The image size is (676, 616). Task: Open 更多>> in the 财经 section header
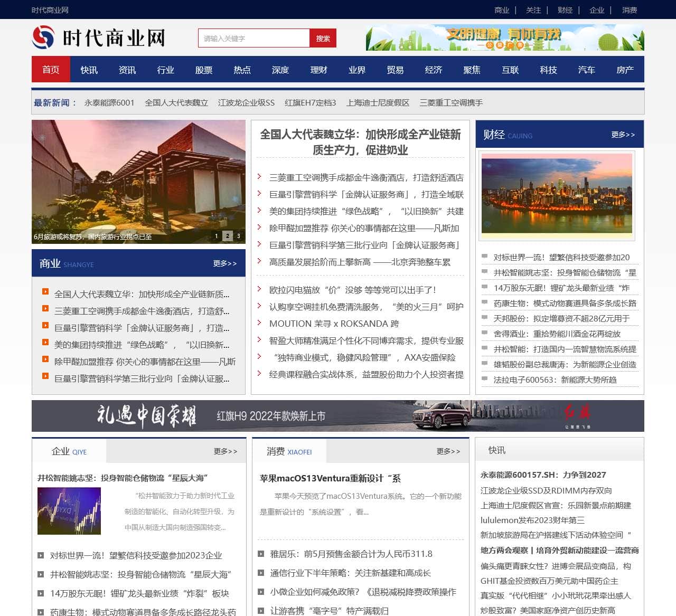click(623, 135)
